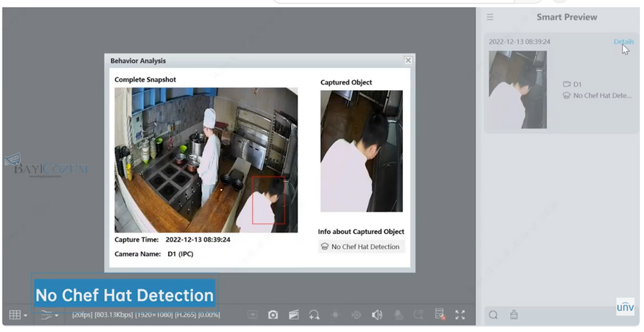Open the search icon in Smart Preview
This screenshot has height=332, width=644.
tap(493, 315)
